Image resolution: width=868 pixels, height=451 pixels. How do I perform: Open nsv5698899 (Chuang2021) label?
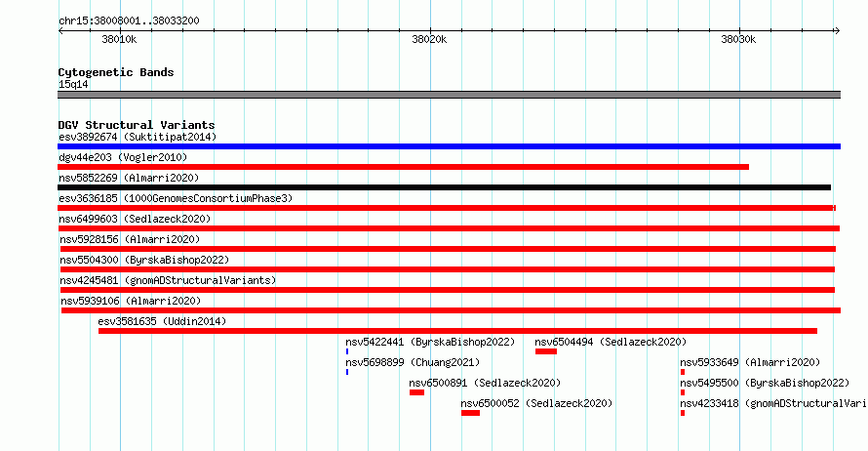[x=413, y=362]
